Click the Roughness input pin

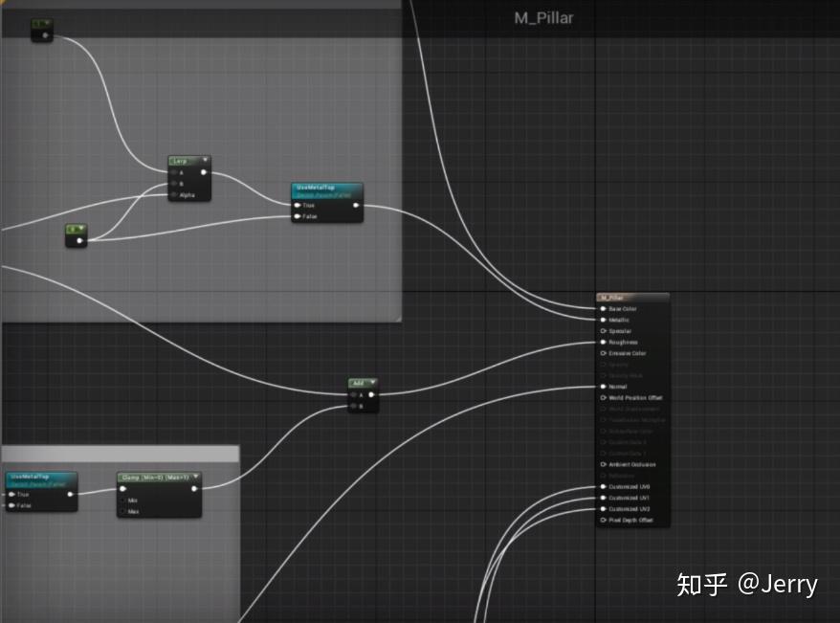coord(601,344)
